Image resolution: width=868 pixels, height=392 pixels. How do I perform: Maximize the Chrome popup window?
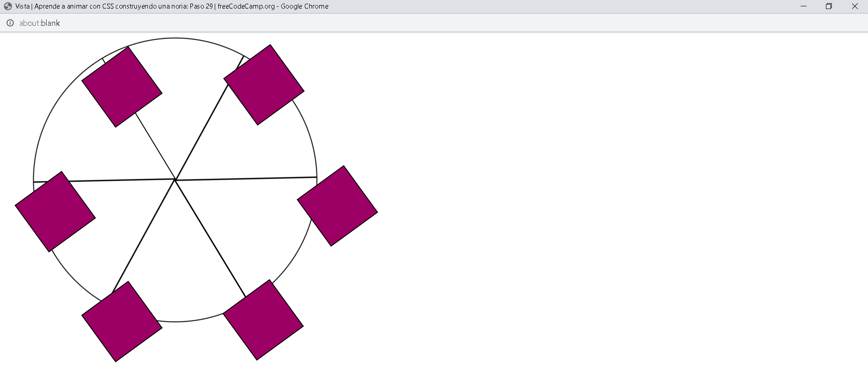point(829,6)
